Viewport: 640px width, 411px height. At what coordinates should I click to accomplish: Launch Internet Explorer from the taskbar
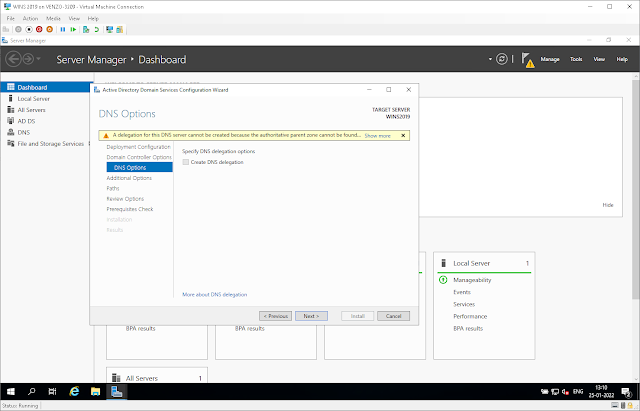(x=74, y=392)
